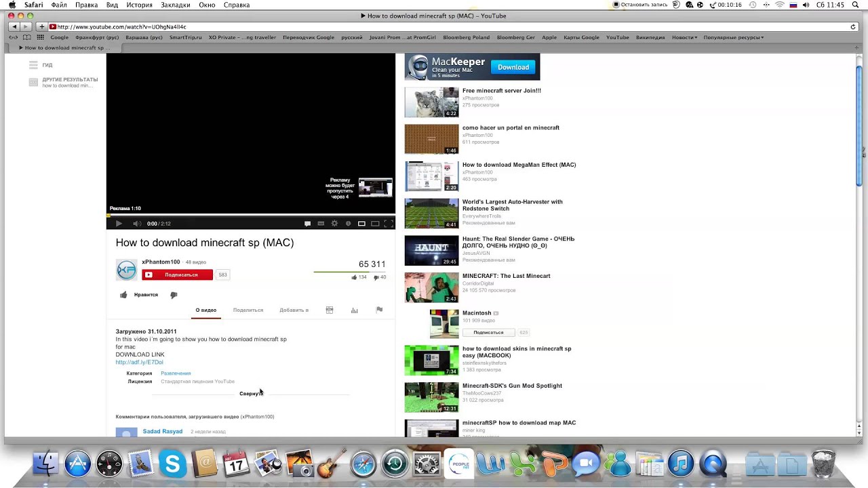Select the How to download minecraft sp tab
The image size is (868, 488).
64,48
